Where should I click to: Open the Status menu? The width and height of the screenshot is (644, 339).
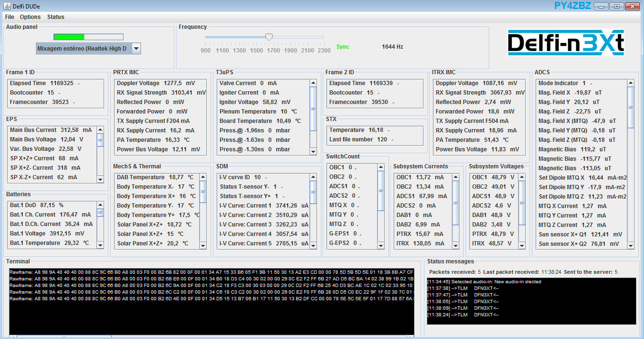pyautogui.click(x=55, y=17)
